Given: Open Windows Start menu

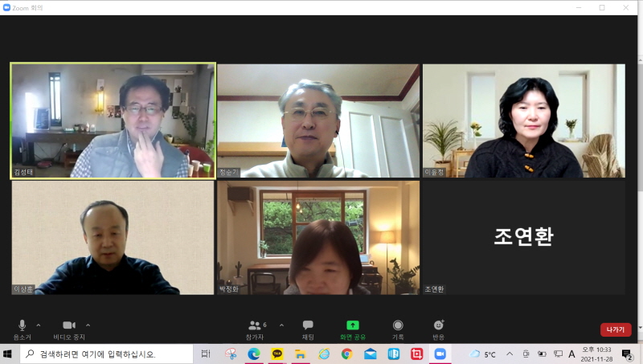Looking at the screenshot, I should [9, 354].
